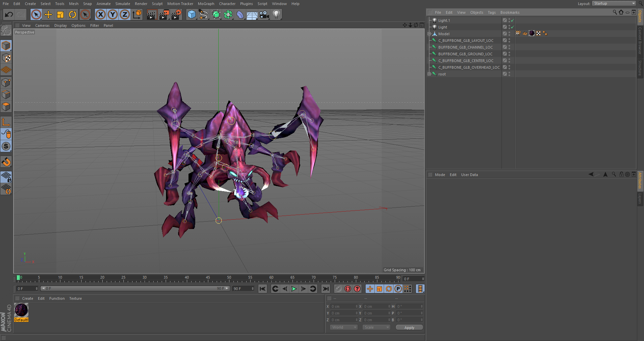644x341 pixels.
Task: Open the MoGraph menu
Action: coord(206,4)
